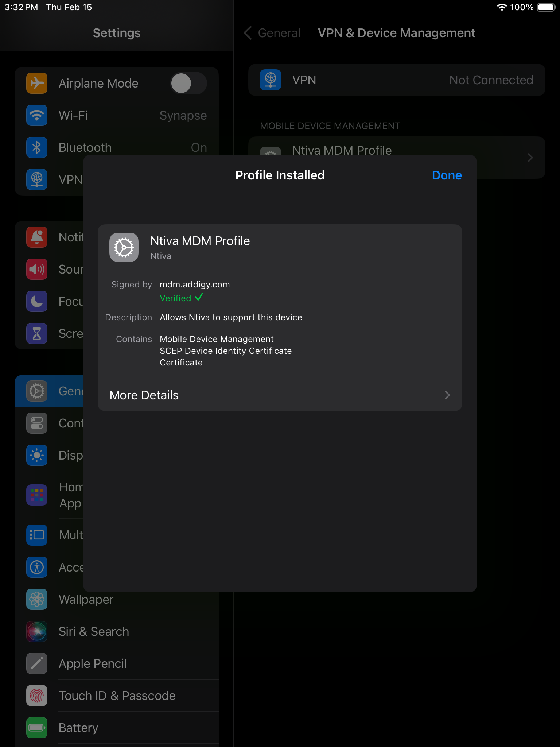Open Wallpaper settings row

(117, 599)
